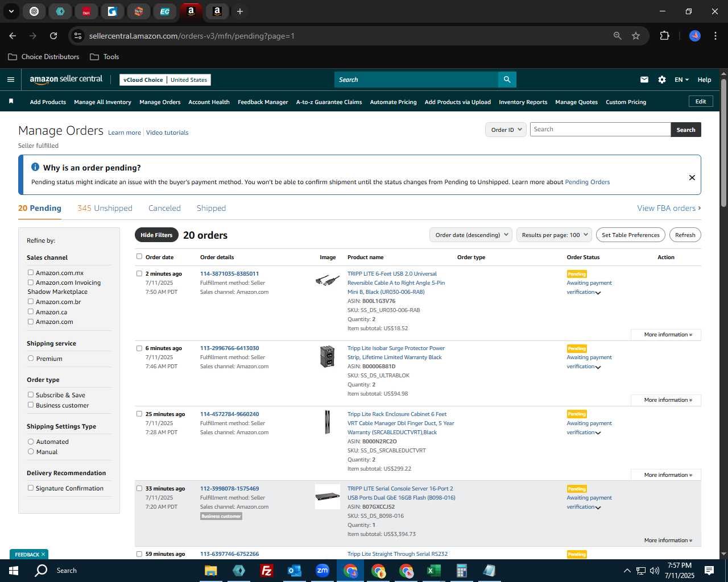The height and width of the screenshot is (582, 728).
Task: Check the Amazon.com.mx sales channel filter
Action: point(31,272)
